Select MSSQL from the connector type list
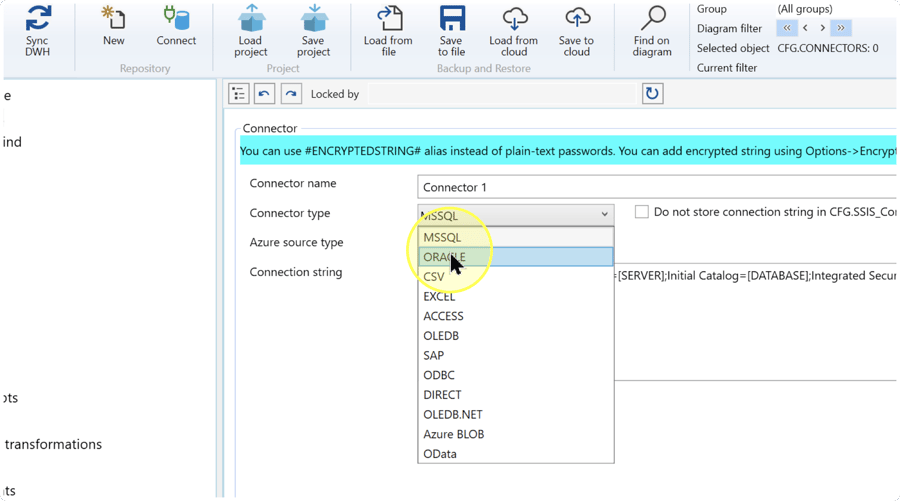The height and width of the screenshot is (501, 900). (x=515, y=237)
